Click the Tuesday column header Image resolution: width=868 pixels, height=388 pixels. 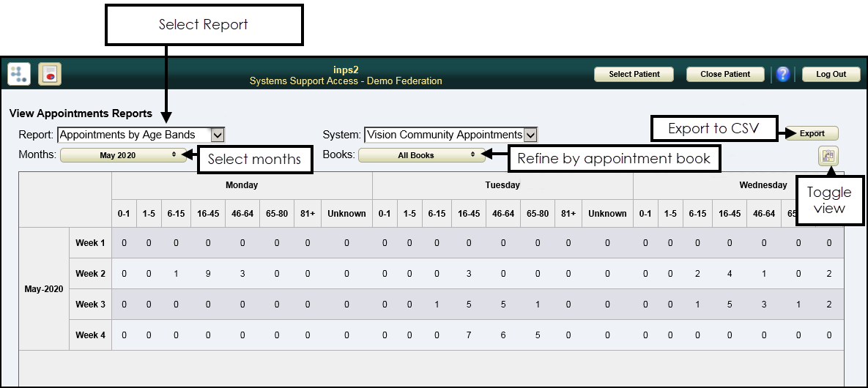click(502, 186)
